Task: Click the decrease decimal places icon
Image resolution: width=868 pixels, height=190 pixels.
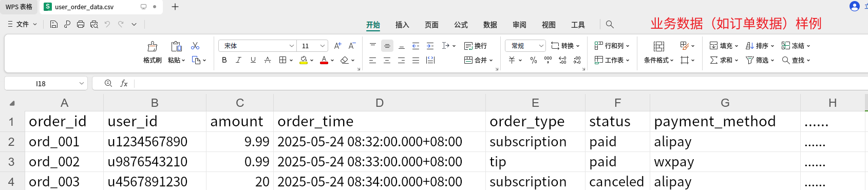Action: click(577, 60)
